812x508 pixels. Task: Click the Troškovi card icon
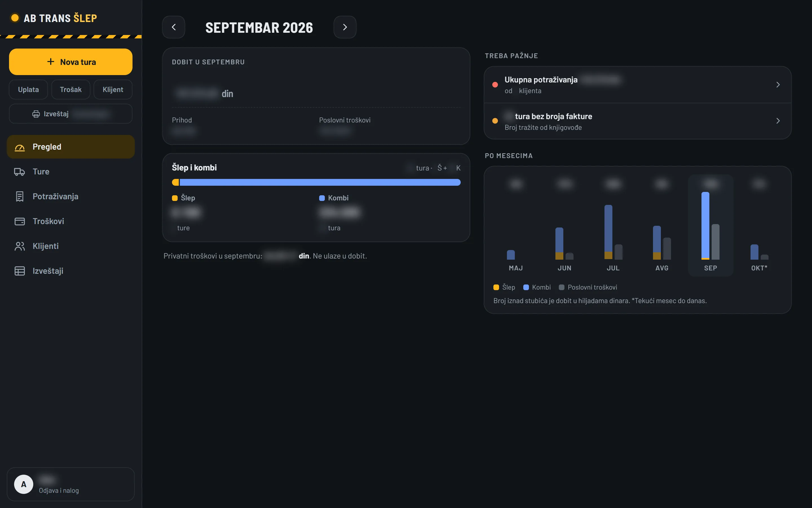click(20, 222)
